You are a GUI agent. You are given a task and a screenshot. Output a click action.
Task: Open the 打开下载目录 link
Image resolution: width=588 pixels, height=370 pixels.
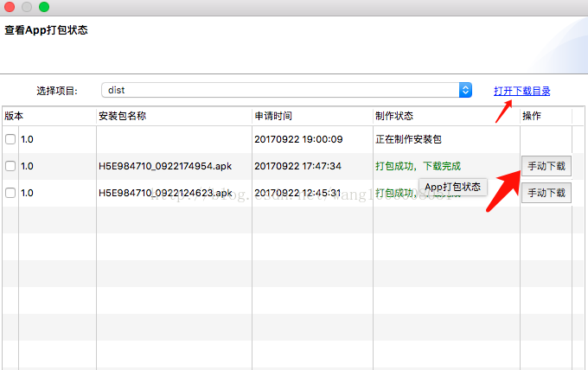pos(521,91)
